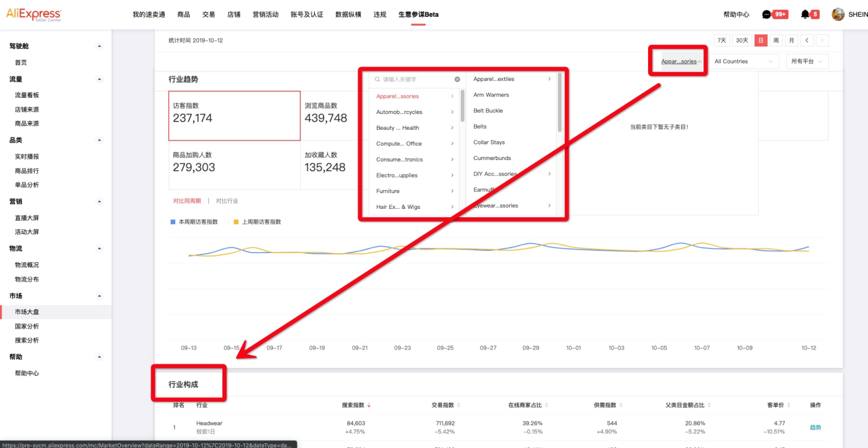
Task: Open 交易 top menu
Action: 209,15
